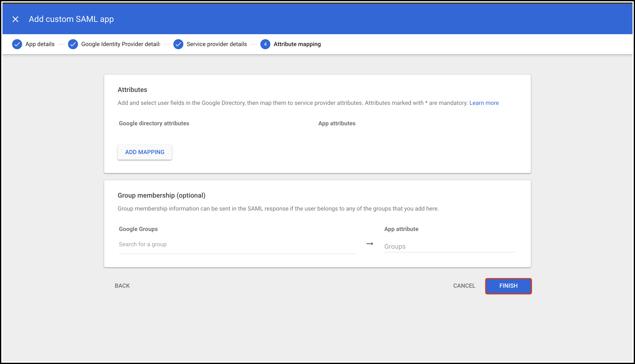Viewport: 635px width, 364px height.
Task: Select the Attribute mapping step label
Action: pyautogui.click(x=297, y=44)
